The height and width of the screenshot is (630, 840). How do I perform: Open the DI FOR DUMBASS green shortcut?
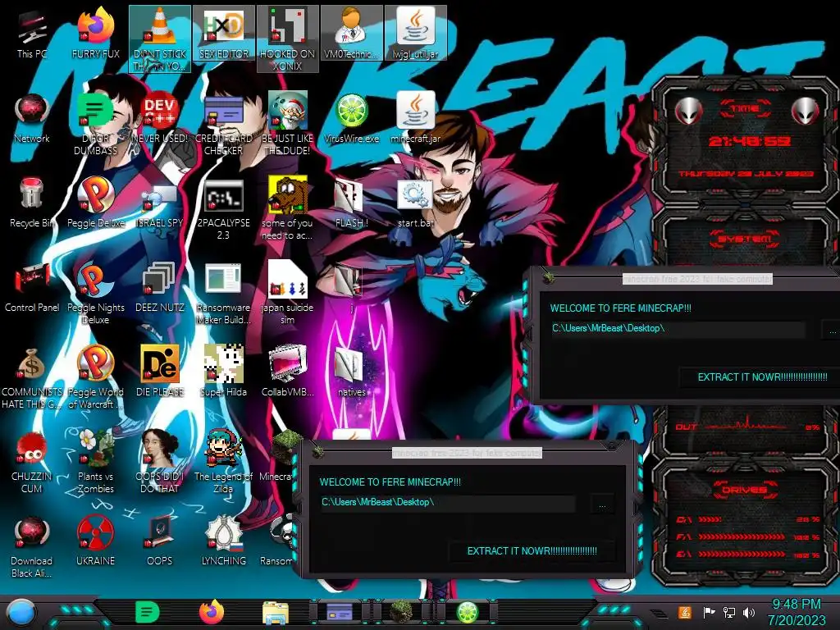tap(95, 124)
